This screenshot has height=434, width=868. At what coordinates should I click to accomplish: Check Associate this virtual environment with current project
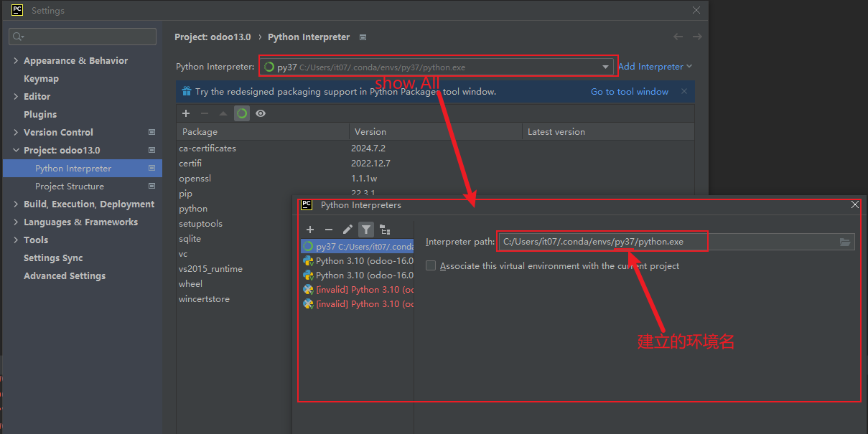click(431, 265)
